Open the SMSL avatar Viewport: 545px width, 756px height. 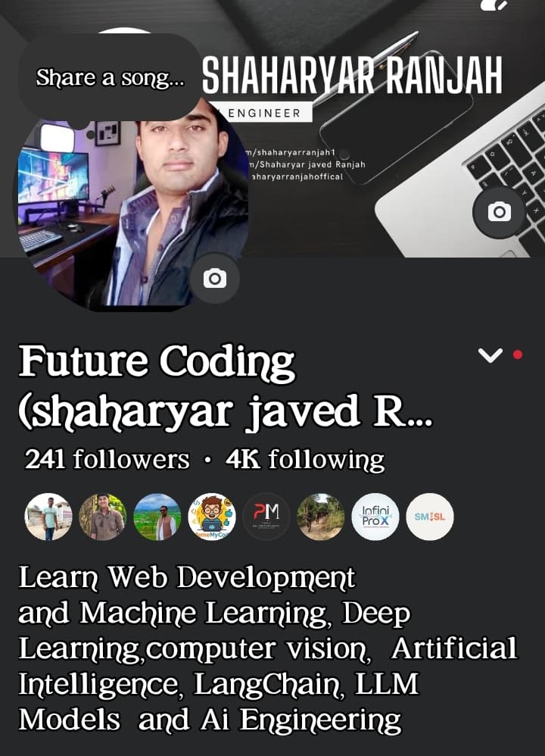click(x=430, y=517)
